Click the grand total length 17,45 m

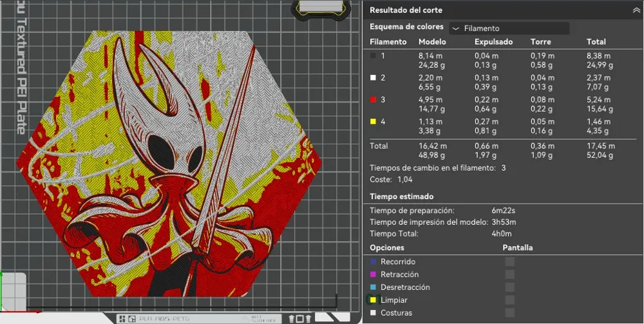point(601,146)
